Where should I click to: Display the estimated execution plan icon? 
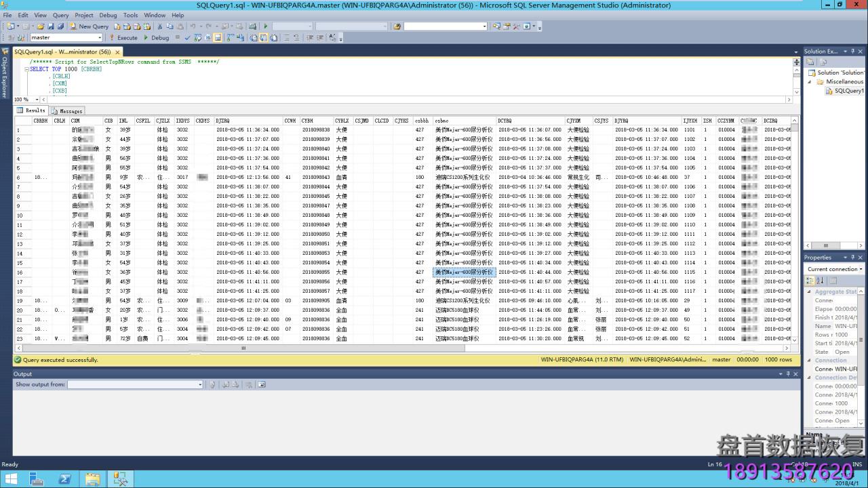pos(197,38)
